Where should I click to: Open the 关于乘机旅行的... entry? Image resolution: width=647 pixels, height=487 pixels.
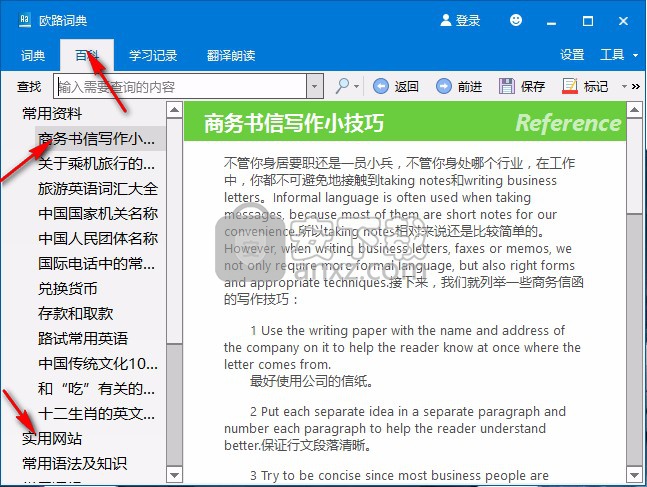tap(97, 164)
